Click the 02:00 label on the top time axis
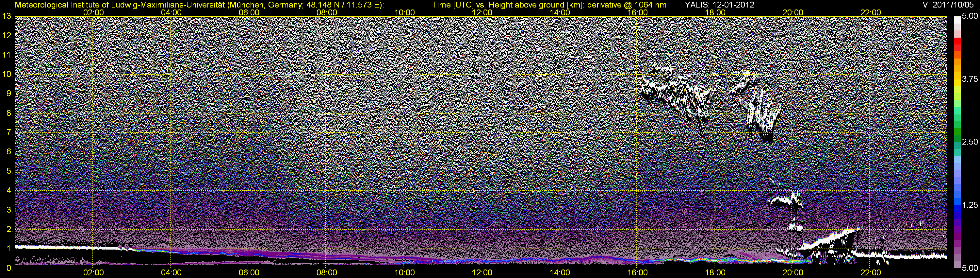 click(x=93, y=12)
